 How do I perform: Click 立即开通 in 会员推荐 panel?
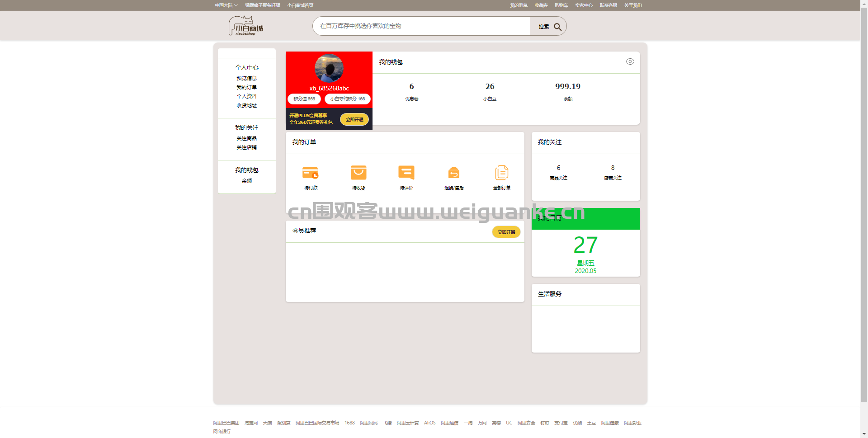point(506,232)
